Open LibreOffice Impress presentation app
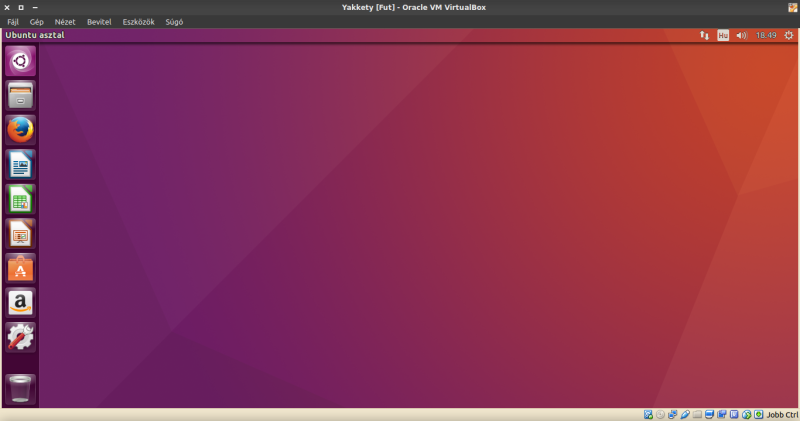This screenshot has height=421, width=800. tap(21, 234)
